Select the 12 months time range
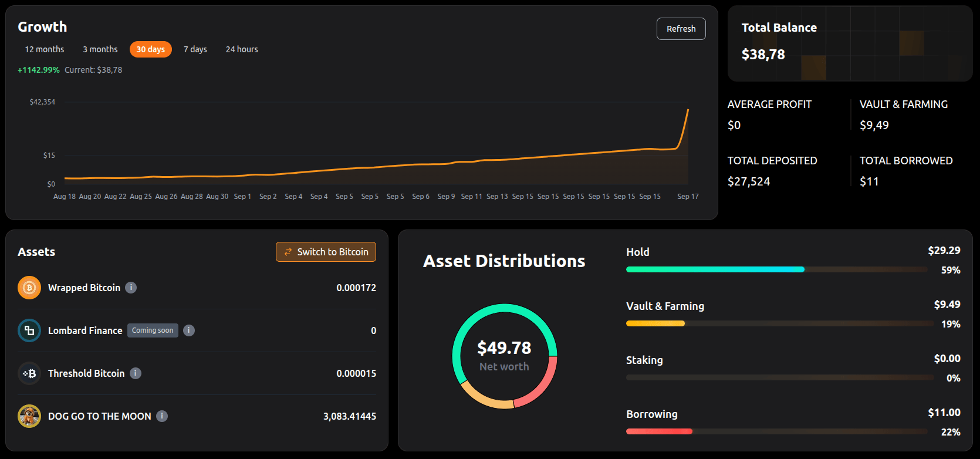Screen dimensions: 980x459 (45, 49)
